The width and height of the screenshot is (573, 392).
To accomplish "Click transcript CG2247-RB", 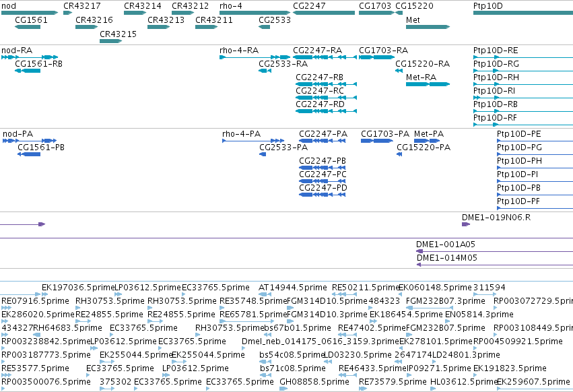I will (x=326, y=84).
